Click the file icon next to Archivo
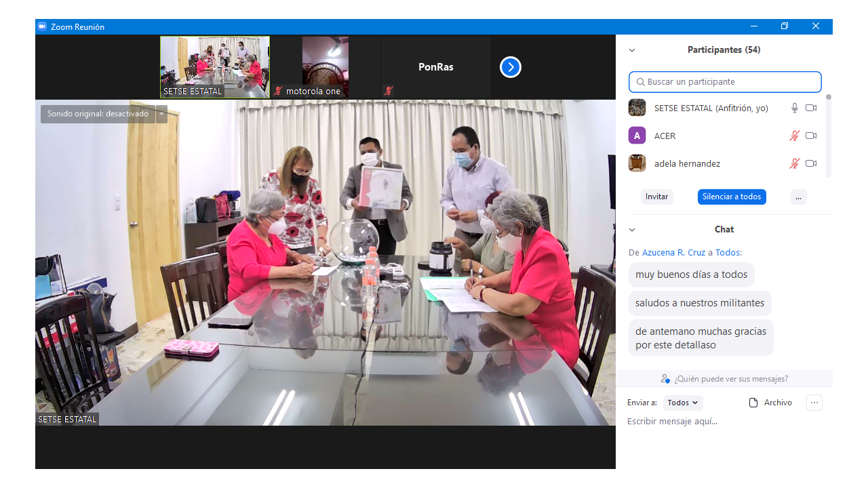The height and width of the screenshot is (488, 868). point(753,403)
